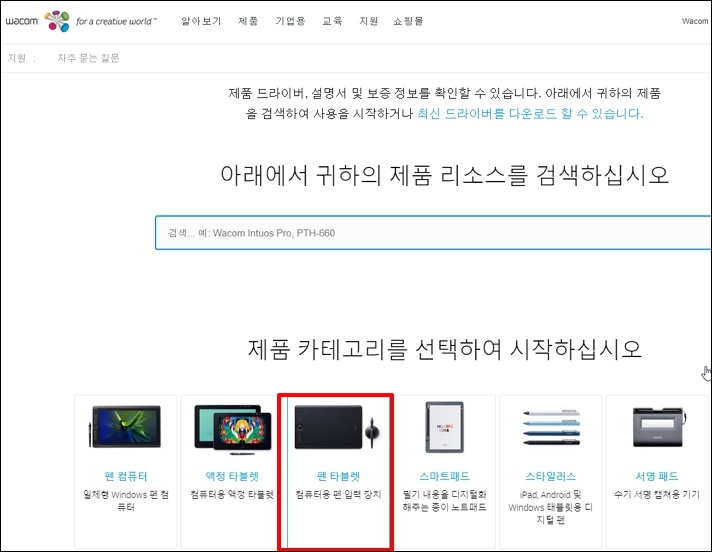Click the pen computer product image
This screenshot has width=712, height=552.
[125, 426]
